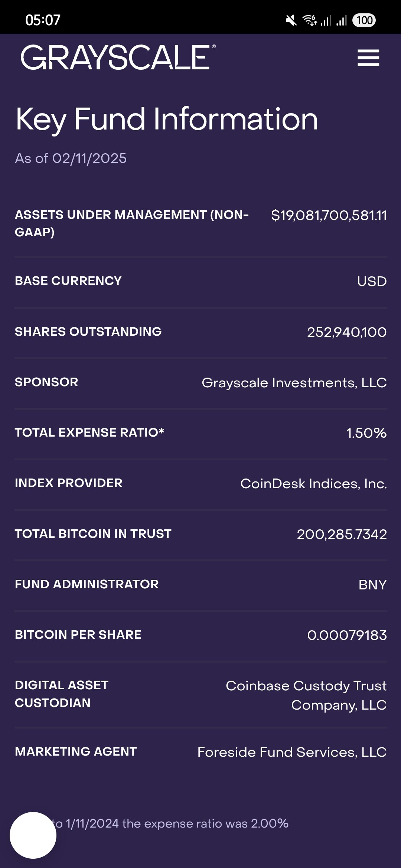
Task: Tap the muted sound status icon
Action: point(291,20)
